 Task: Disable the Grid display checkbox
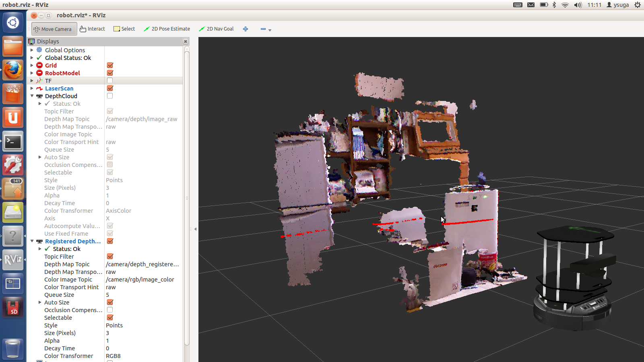pyautogui.click(x=110, y=65)
